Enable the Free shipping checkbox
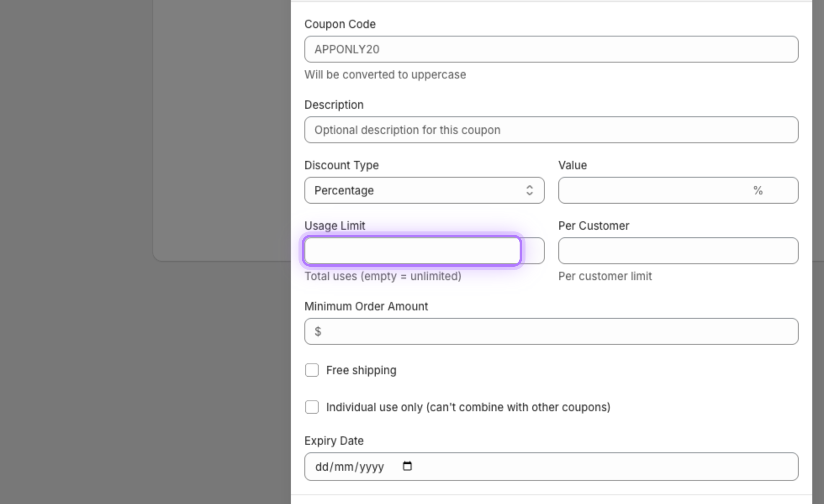This screenshot has height=504, width=824. [312, 370]
